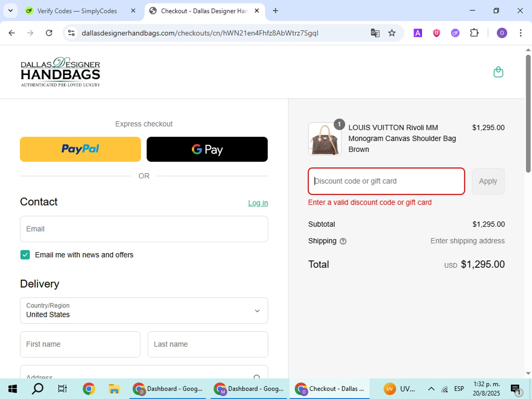Open Chrome three-dot menu
Image resolution: width=532 pixels, height=399 pixels.
[x=520, y=33]
